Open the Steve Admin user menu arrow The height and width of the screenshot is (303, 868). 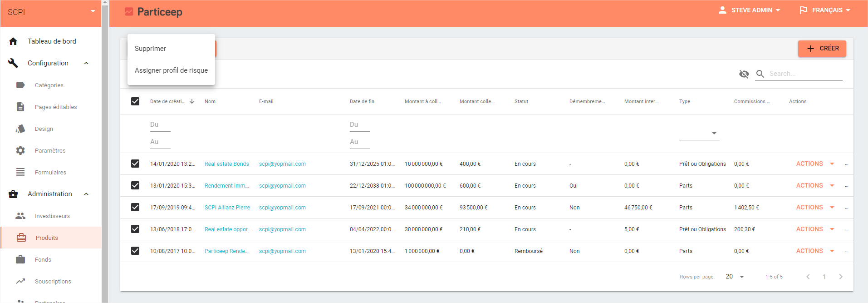(778, 10)
